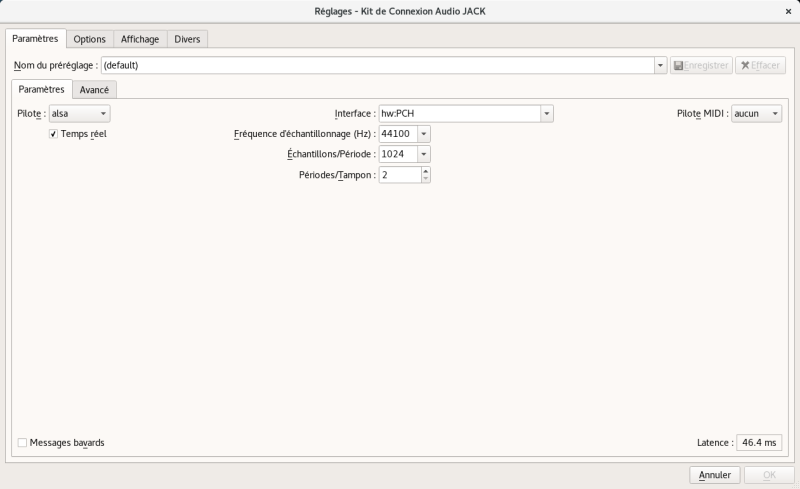
Task: Increase Périodes/Tampon with up arrow
Action: pyautogui.click(x=426, y=171)
